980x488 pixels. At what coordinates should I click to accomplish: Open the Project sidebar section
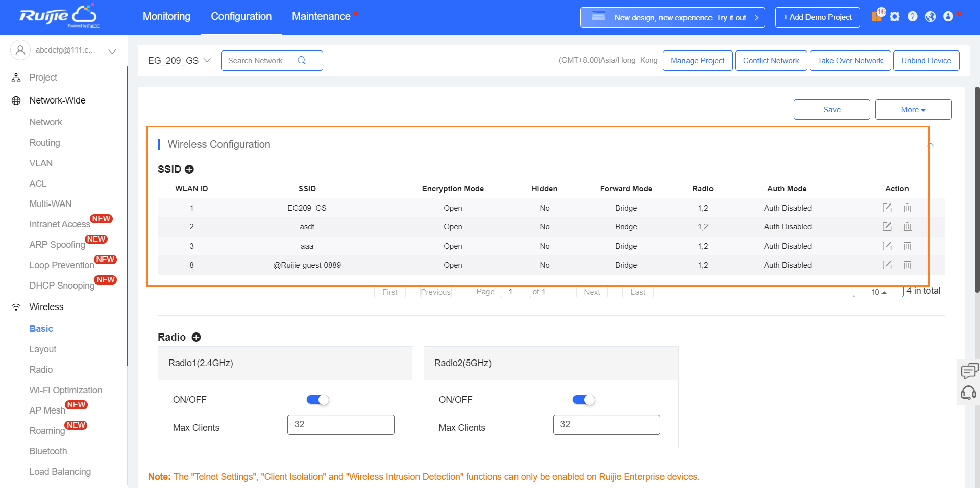pos(43,78)
